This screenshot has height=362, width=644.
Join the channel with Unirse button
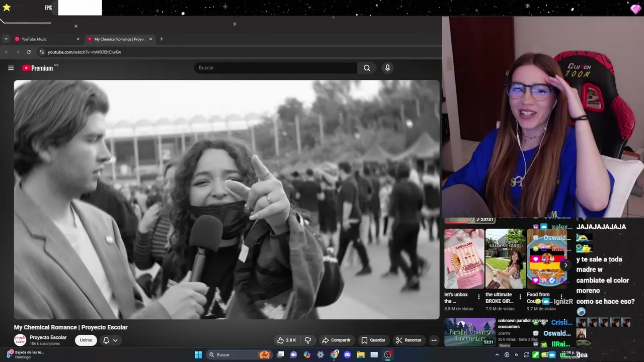point(86,340)
